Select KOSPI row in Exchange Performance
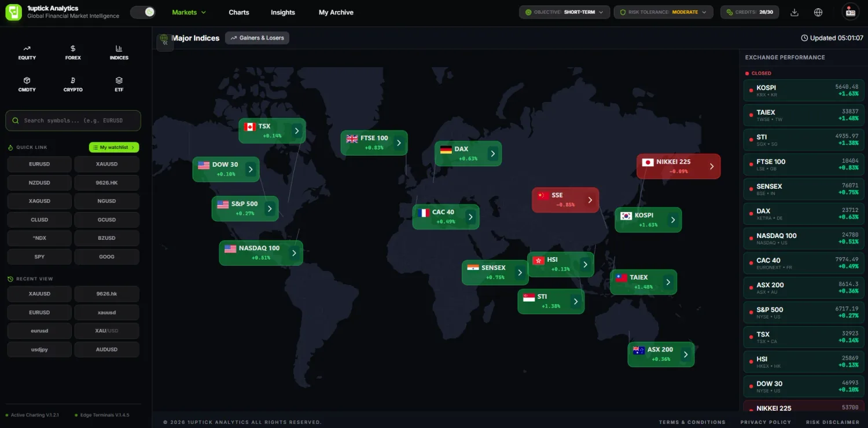 (804, 90)
